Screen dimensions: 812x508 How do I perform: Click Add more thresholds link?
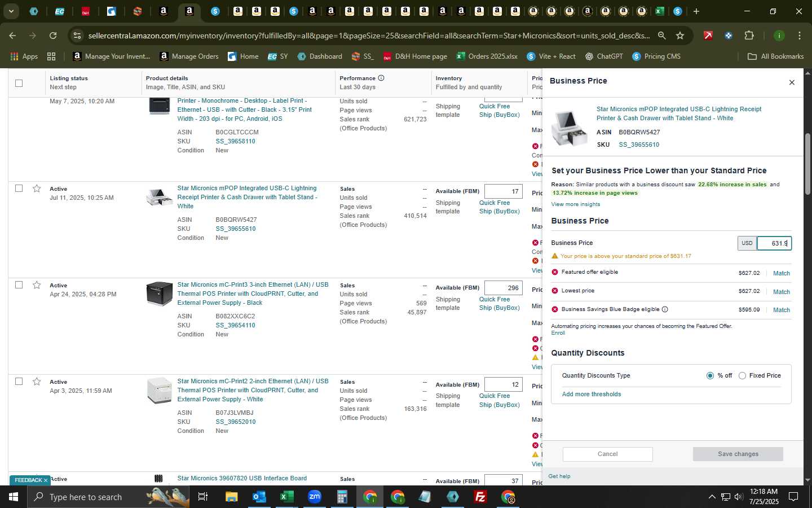(591, 394)
